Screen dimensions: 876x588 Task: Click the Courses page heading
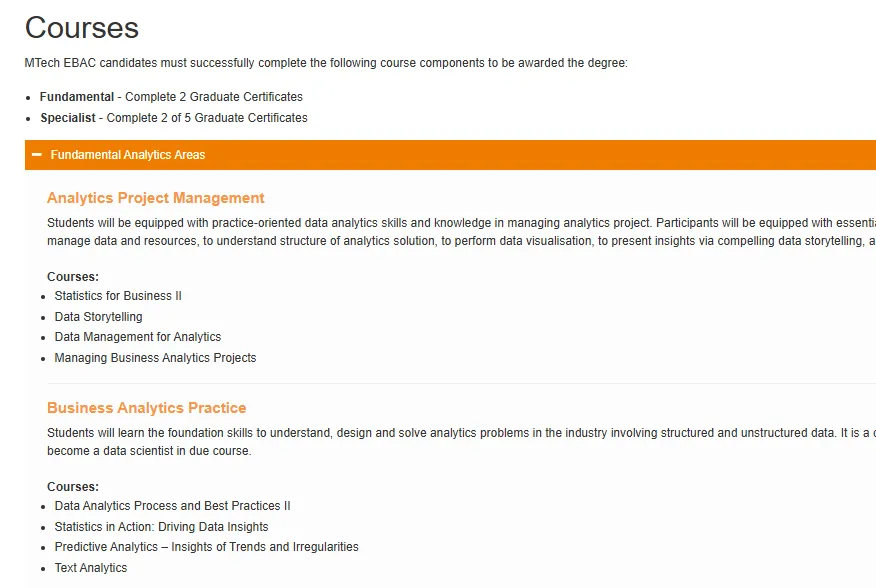pyautogui.click(x=82, y=28)
